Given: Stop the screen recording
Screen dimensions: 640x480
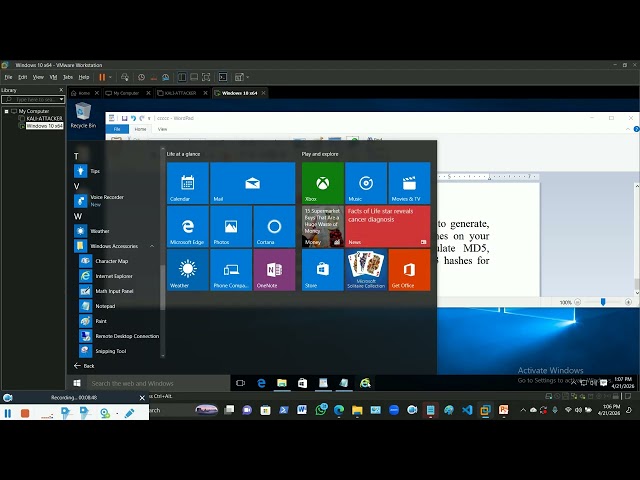Looking at the screenshot, I should [25, 413].
